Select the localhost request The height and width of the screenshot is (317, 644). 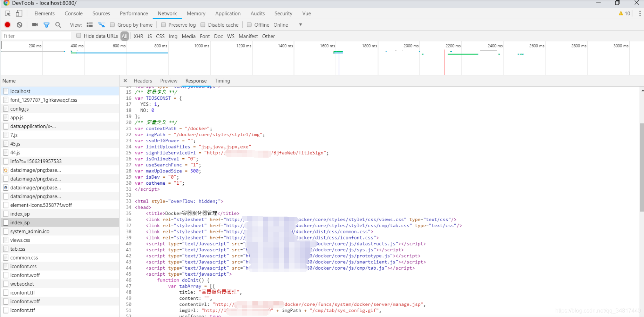point(60,91)
